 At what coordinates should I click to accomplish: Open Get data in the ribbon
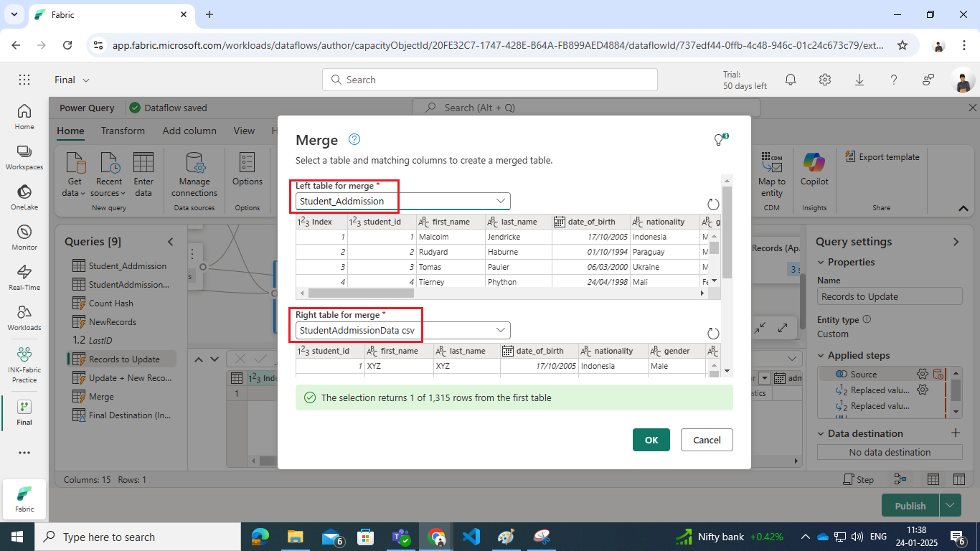(75, 174)
